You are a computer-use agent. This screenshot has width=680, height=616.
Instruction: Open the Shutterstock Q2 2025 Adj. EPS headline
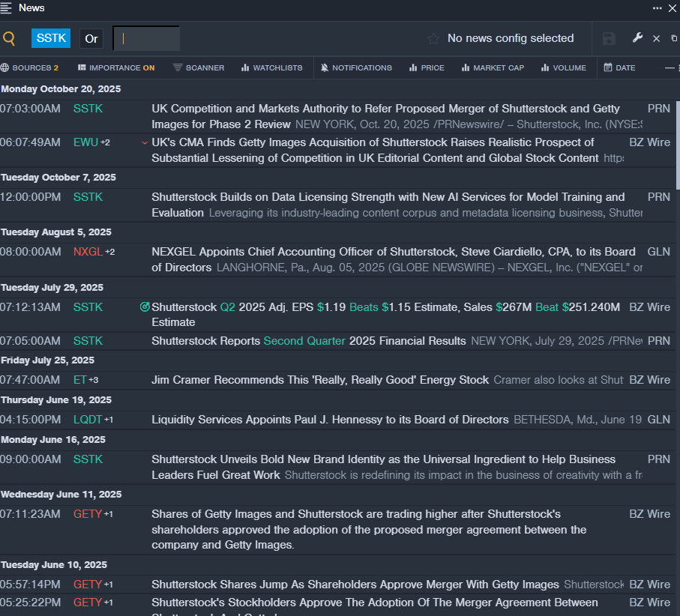(385, 307)
